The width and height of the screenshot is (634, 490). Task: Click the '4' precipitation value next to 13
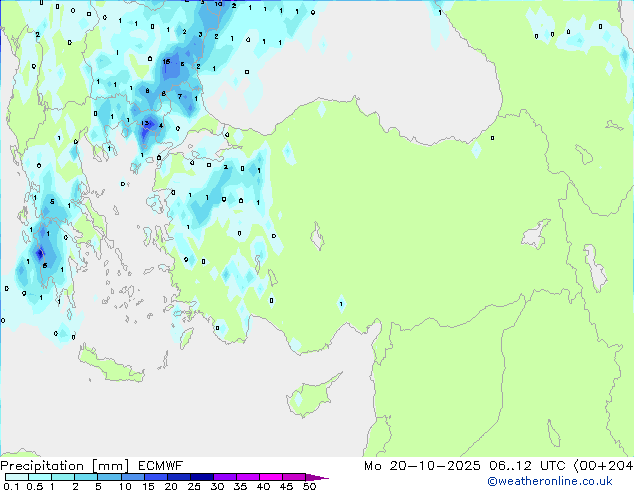point(161,125)
